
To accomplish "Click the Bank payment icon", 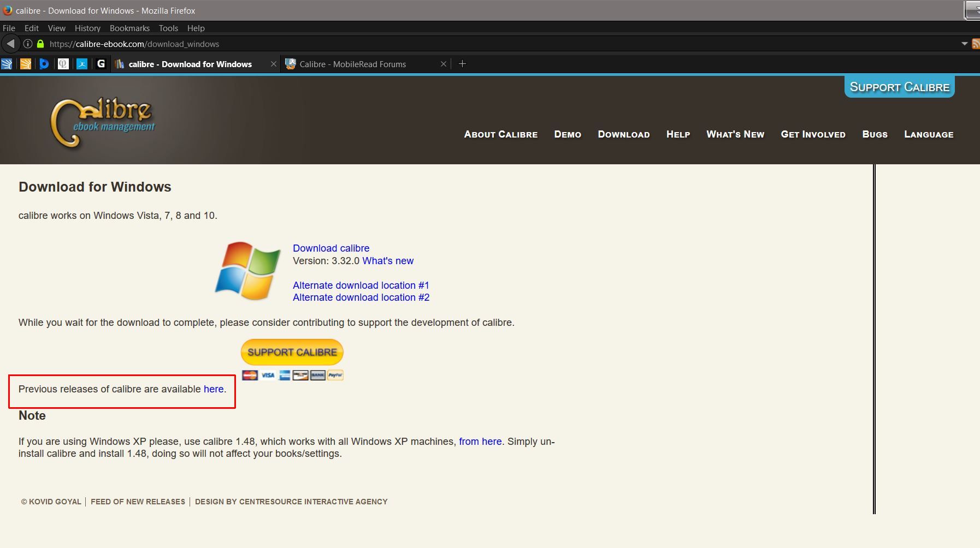I will 318,375.
